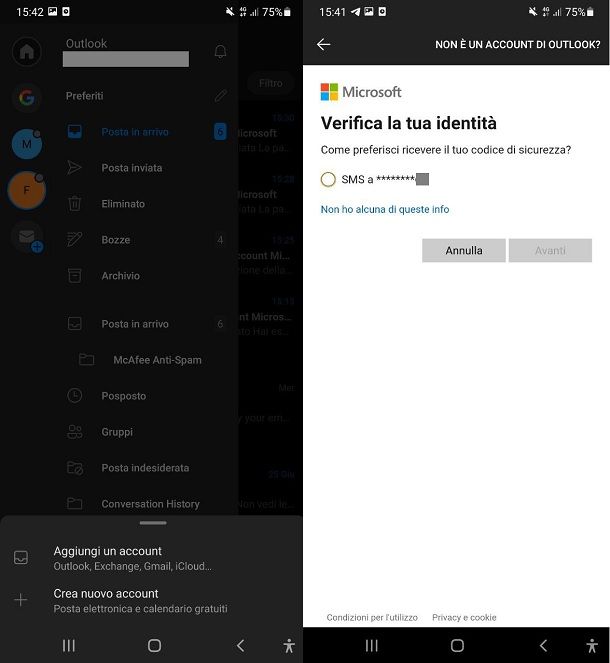Tap NON È UN ACCOUNT DI OUTLOOK?
610x663 pixels.
pyautogui.click(x=518, y=44)
